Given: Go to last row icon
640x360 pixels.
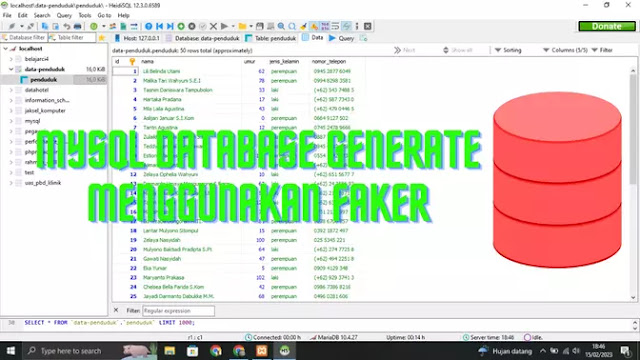Looking at the screenshot, I should (170, 26).
